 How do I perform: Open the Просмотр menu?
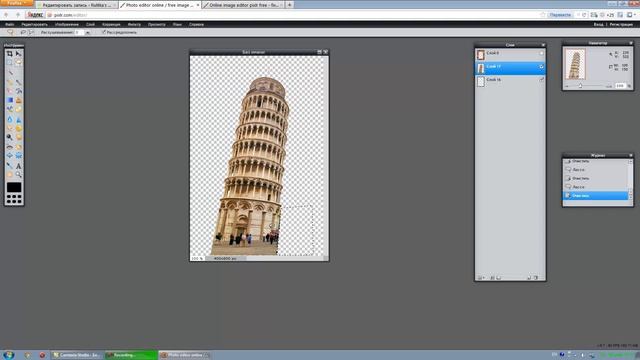coord(157,24)
